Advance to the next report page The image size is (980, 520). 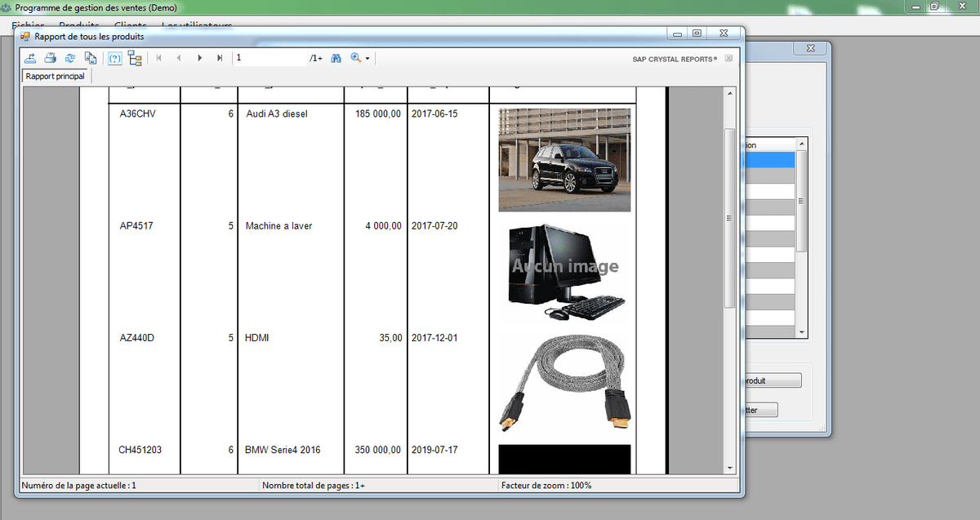point(199,58)
